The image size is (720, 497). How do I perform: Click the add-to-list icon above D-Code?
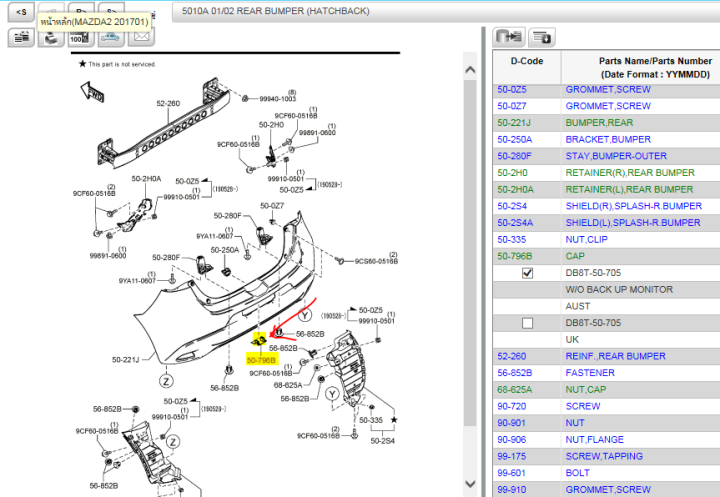click(x=510, y=37)
